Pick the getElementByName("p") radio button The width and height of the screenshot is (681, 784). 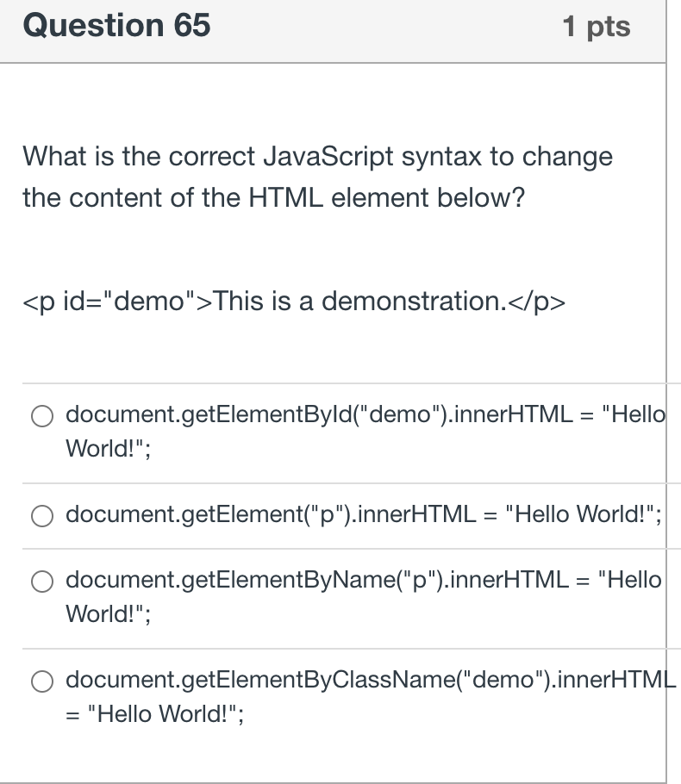point(43,582)
